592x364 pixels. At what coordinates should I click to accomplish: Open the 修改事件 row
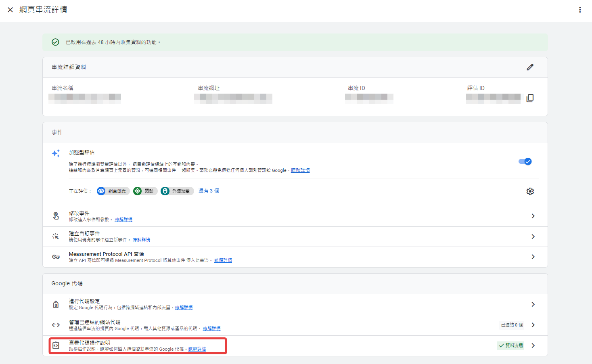pos(295,216)
